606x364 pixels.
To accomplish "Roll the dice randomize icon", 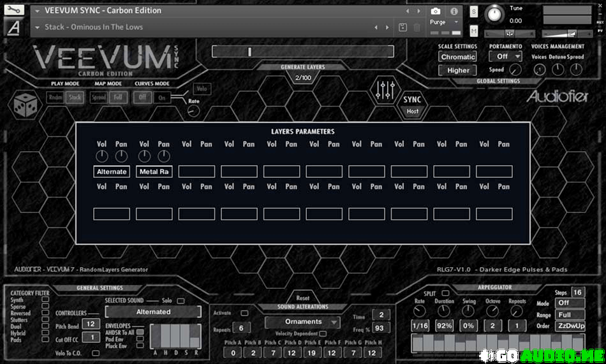I will click(25, 105).
